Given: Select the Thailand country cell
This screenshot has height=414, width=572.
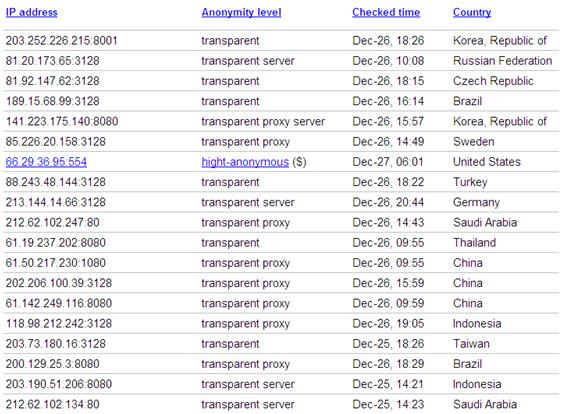Looking at the screenshot, I should [x=474, y=243].
